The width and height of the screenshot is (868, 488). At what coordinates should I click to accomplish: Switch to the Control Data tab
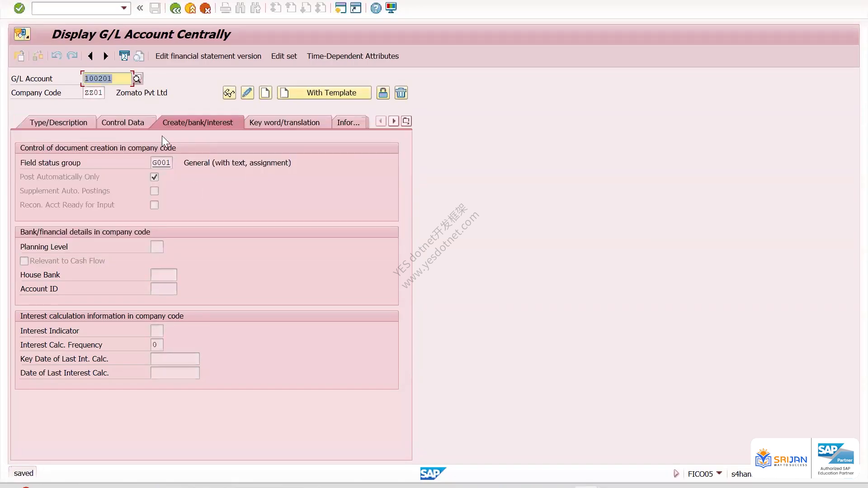pyautogui.click(x=123, y=122)
